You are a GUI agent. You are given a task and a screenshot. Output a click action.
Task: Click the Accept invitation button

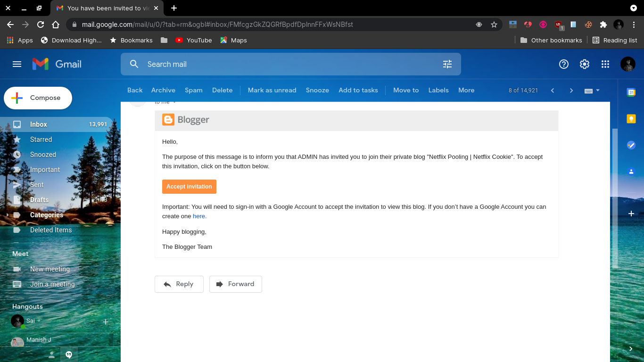point(189,187)
